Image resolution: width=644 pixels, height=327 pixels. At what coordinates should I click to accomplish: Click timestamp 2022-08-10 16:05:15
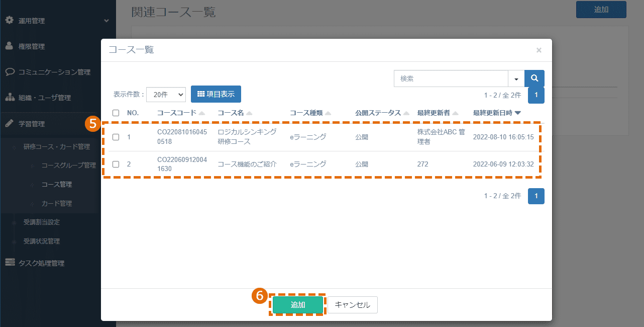coord(503,137)
